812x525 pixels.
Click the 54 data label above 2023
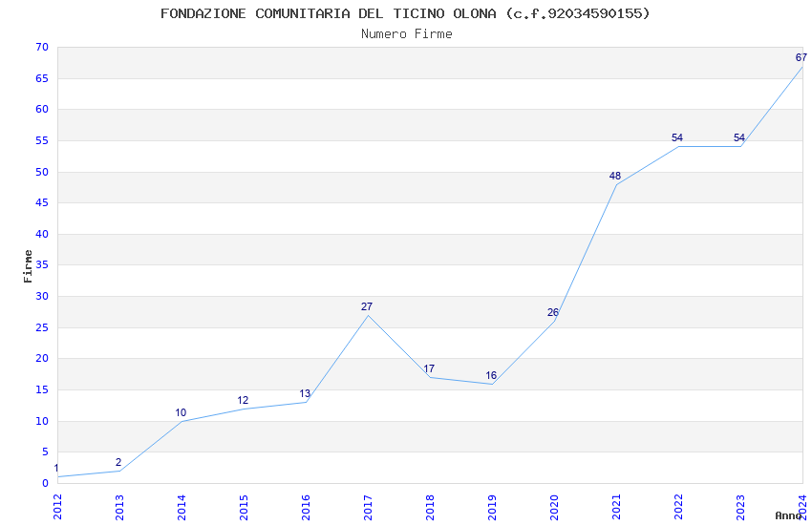(x=739, y=137)
